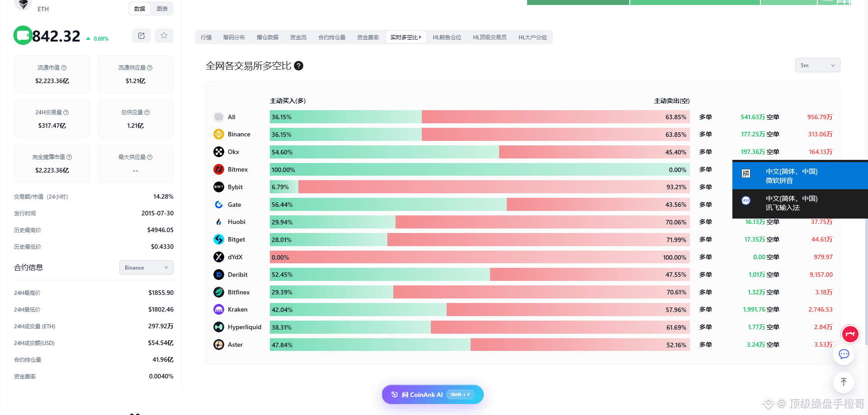Switch to 图表 view toggle

(x=162, y=9)
